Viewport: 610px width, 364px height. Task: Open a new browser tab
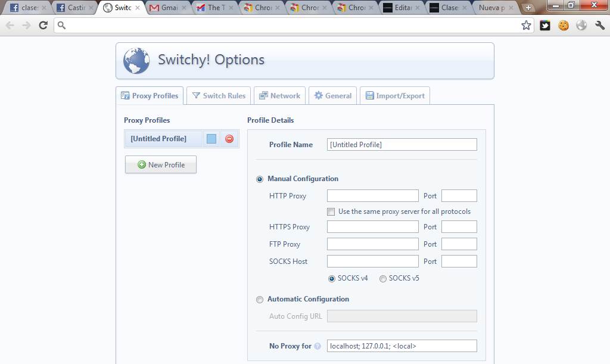tap(528, 8)
